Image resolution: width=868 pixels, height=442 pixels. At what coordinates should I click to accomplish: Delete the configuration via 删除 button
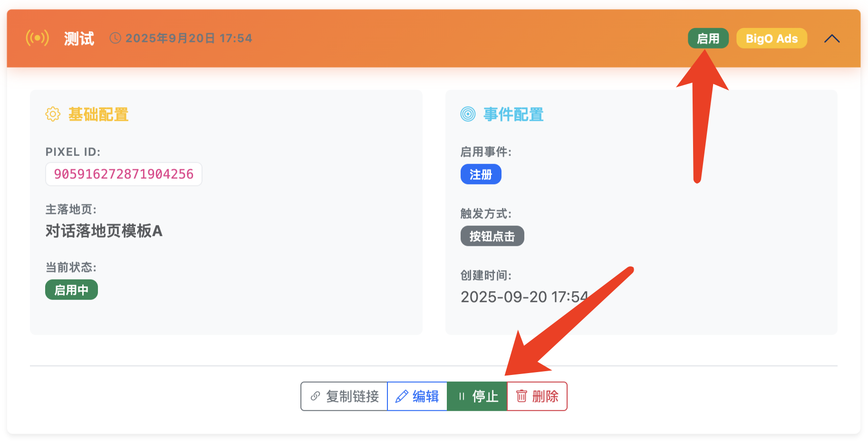[537, 396]
